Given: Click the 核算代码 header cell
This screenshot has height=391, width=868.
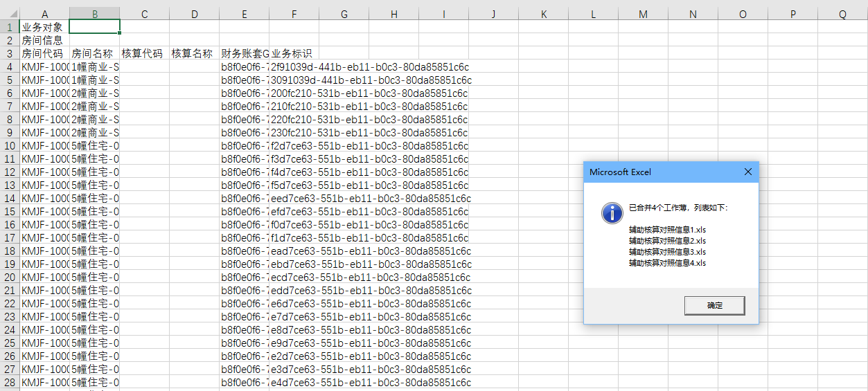Looking at the screenshot, I should click(x=145, y=53).
